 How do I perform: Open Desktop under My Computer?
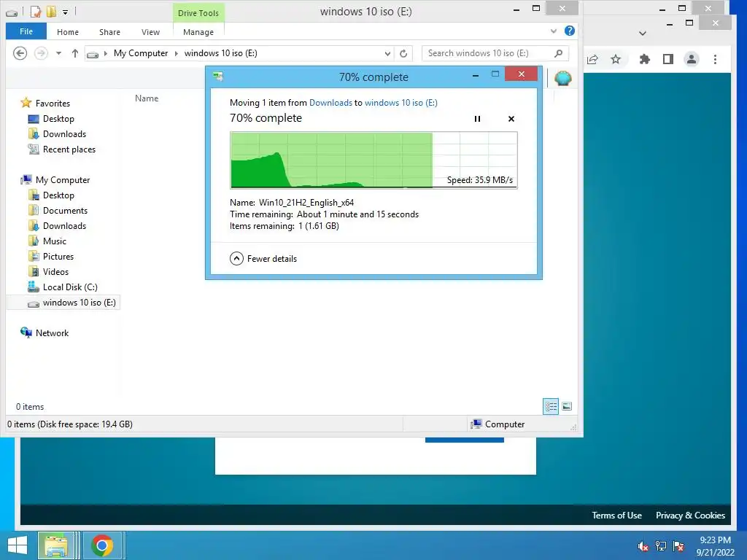point(52,195)
